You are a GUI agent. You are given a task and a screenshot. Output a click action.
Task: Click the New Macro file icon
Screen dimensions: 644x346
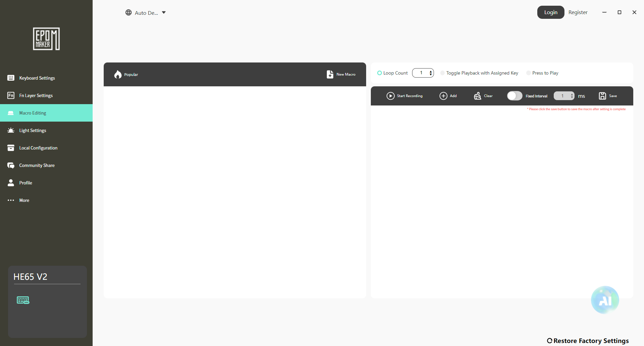click(330, 74)
